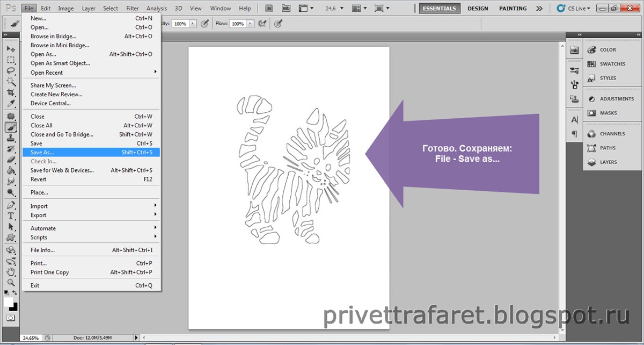Viewport: 644px width, 345px height.
Task: Choose New... from File menu
Action: coord(91,18)
